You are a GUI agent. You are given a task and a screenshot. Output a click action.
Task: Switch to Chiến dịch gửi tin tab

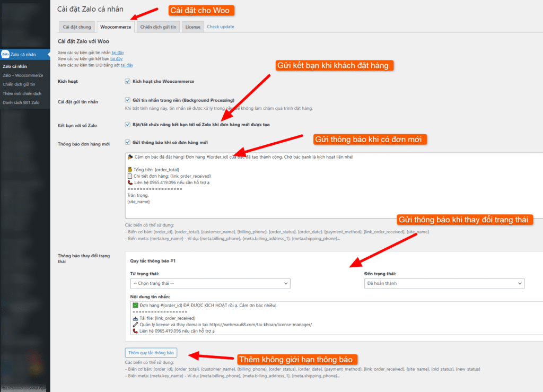158,27
